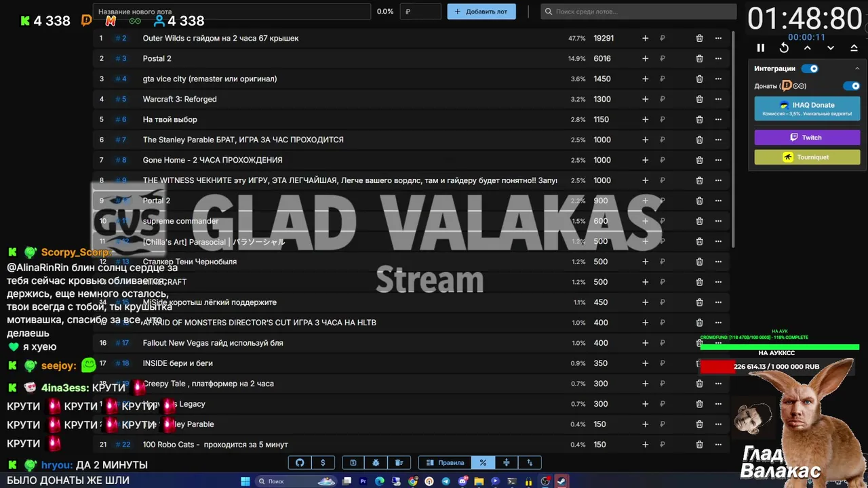The width and height of the screenshot is (868, 488).
Task: Open Google Chrome from the taskbar
Action: click(x=413, y=481)
